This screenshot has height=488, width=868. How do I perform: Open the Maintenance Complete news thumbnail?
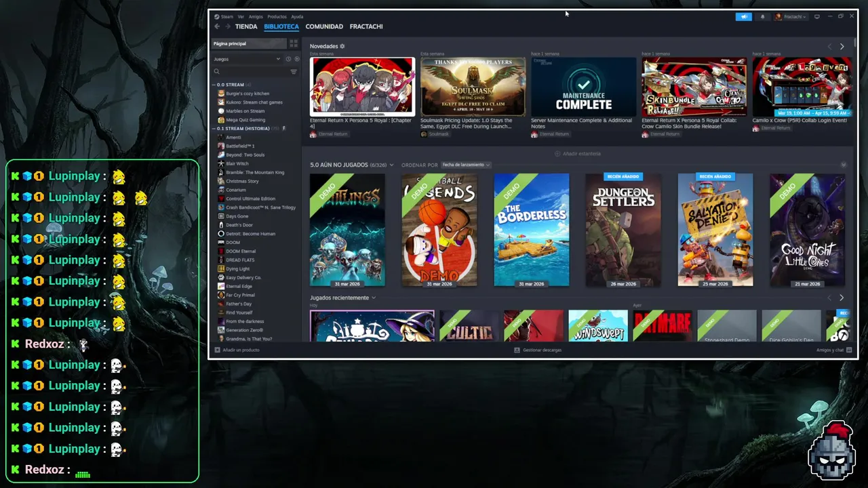pyautogui.click(x=584, y=87)
